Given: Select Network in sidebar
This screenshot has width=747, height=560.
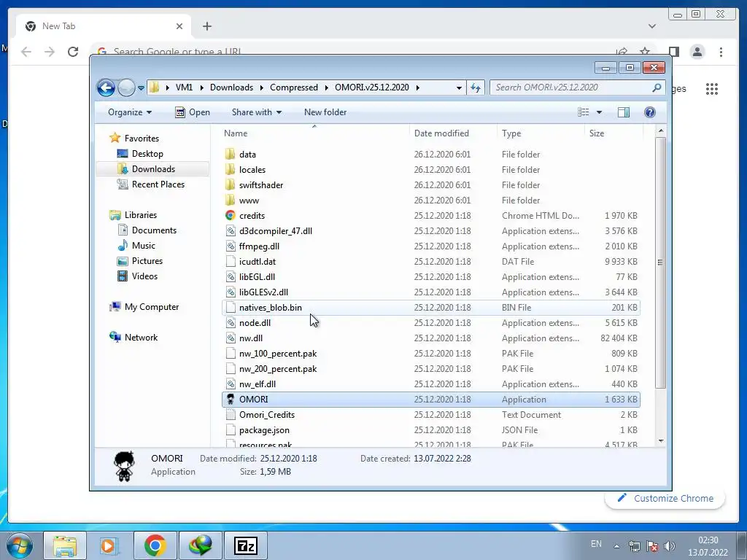Looking at the screenshot, I should (x=141, y=338).
